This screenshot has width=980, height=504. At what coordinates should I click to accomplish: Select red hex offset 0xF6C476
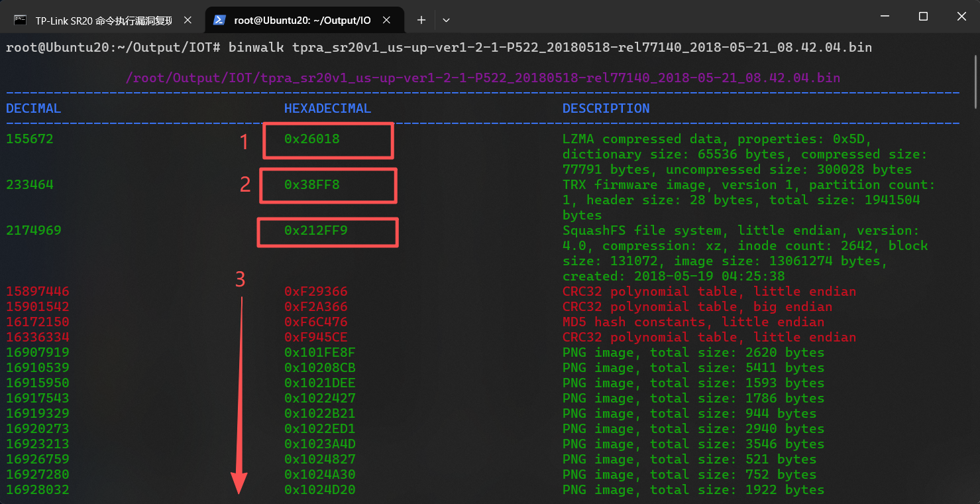316,322
